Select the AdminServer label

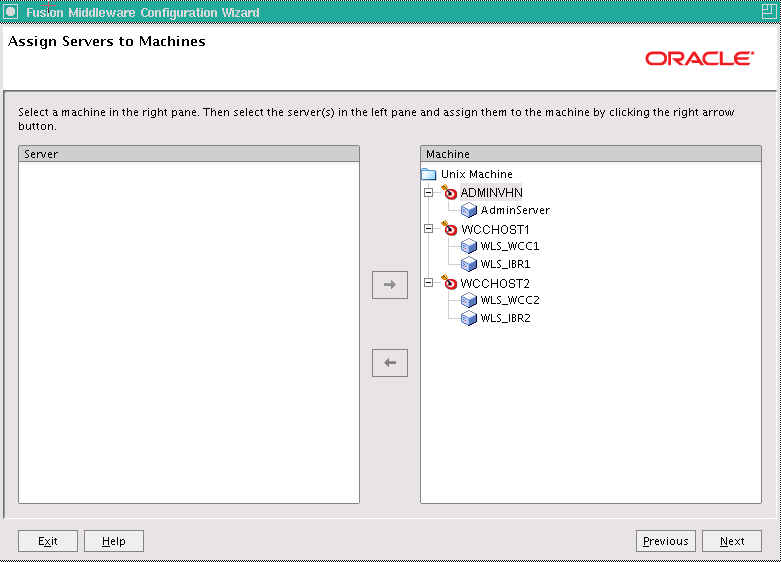(x=515, y=210)
